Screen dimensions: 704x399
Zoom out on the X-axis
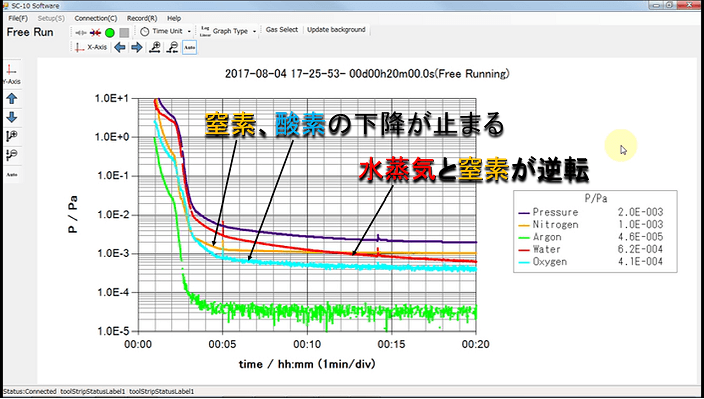[172, 47]
